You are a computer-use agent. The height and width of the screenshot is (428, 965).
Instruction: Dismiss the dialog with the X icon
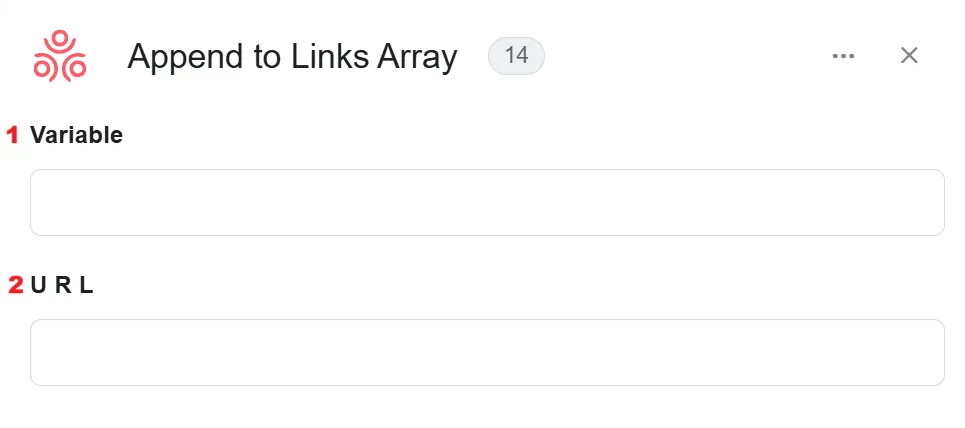click(909, 55)
